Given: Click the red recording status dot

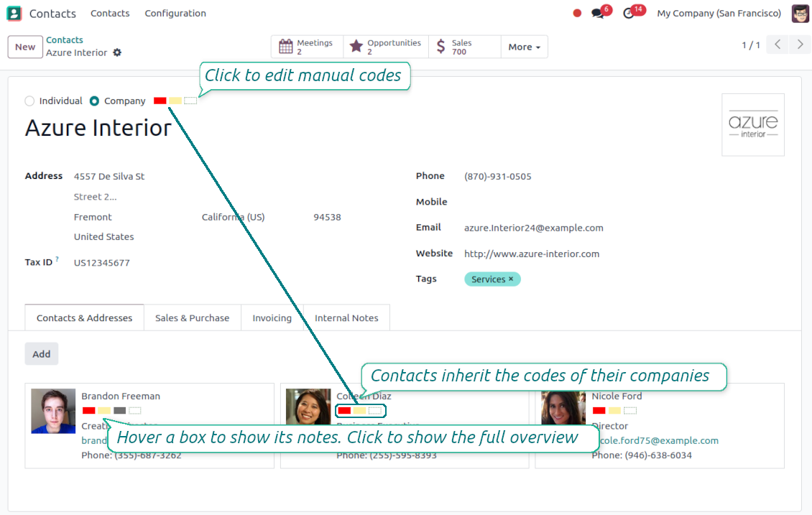Looking at the screenshot, I should (577, 14).
